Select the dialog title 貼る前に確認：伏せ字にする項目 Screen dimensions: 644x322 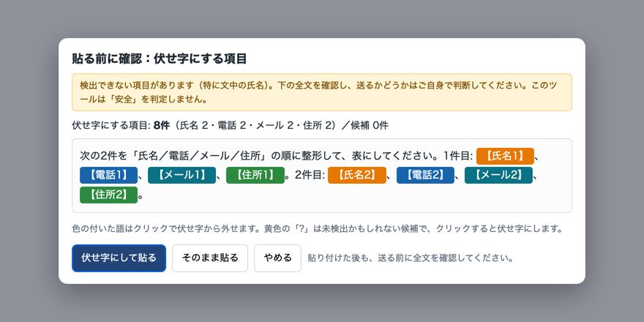pyautogui.click(x=160, y=59)
